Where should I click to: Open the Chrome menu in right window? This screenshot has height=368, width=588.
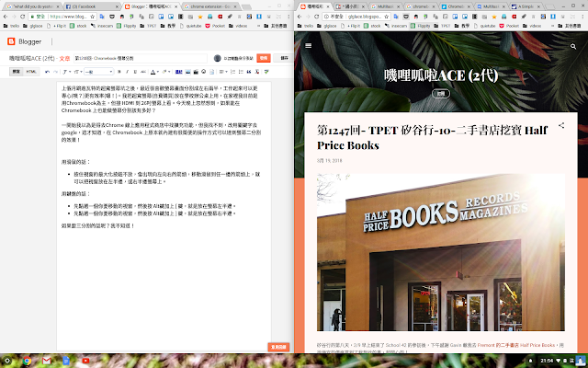point(582,17)
